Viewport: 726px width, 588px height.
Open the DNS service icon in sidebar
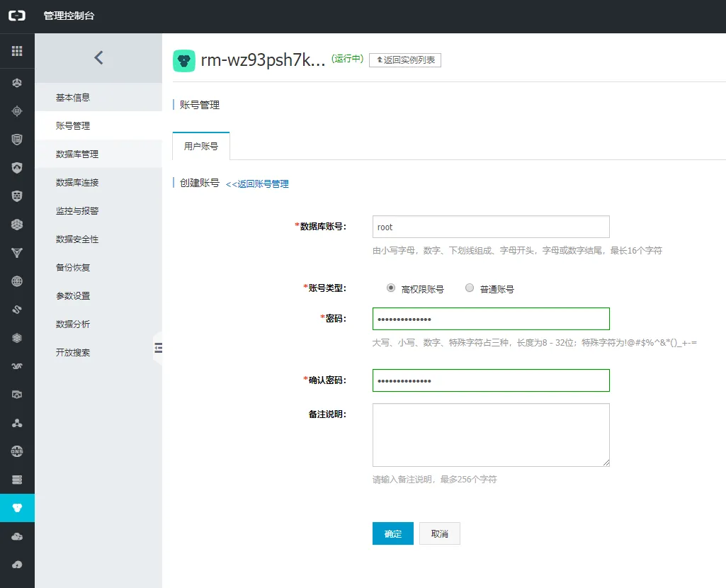tap(17, 451)
